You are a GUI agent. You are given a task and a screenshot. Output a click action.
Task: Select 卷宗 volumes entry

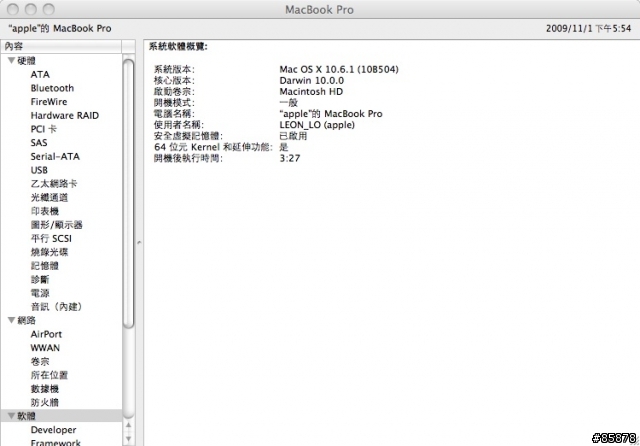coord(40,362)
